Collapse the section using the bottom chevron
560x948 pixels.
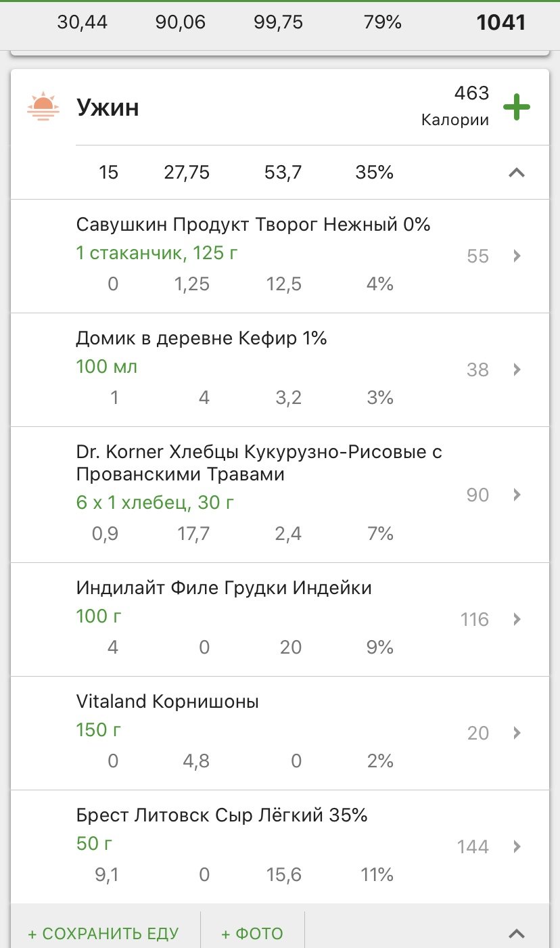click(517, 934)
